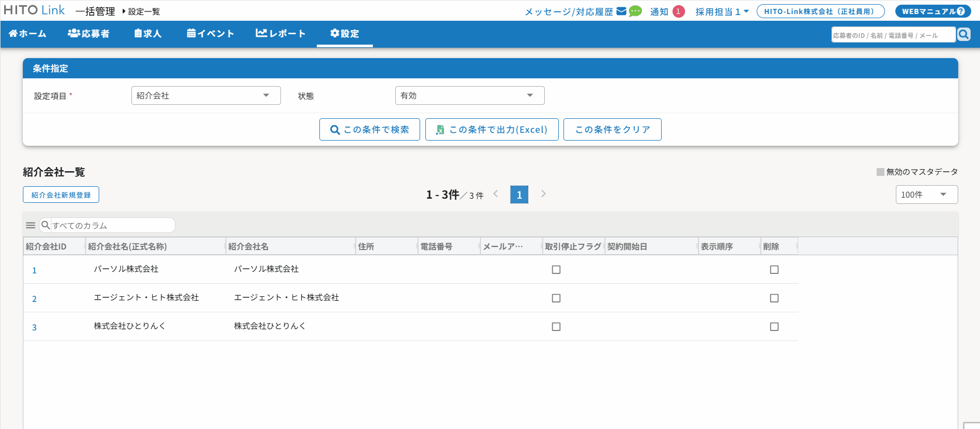Click 一括管理 header text
The height and width of the screenshot is (429, 980).
pos(95,11)
